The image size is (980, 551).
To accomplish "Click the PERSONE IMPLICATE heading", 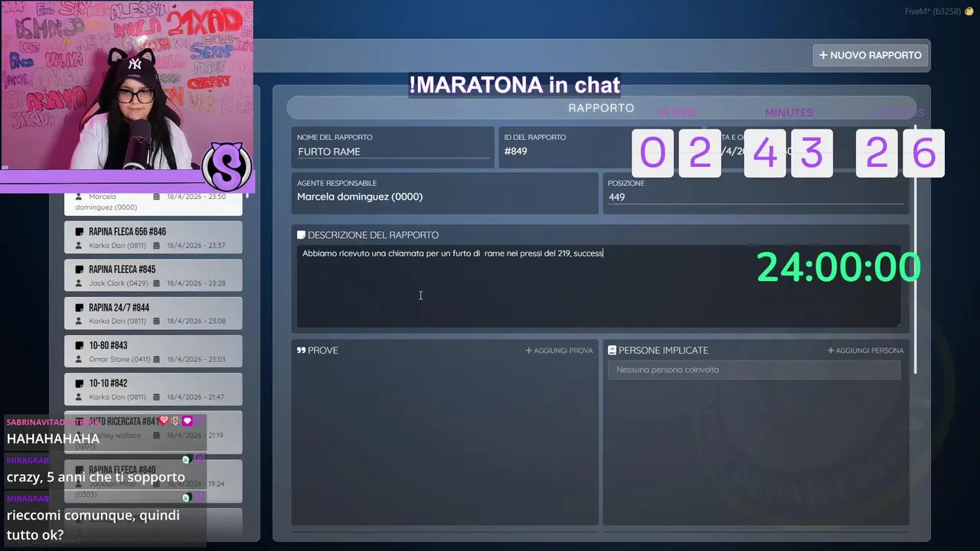I will (x=663, y=350).
